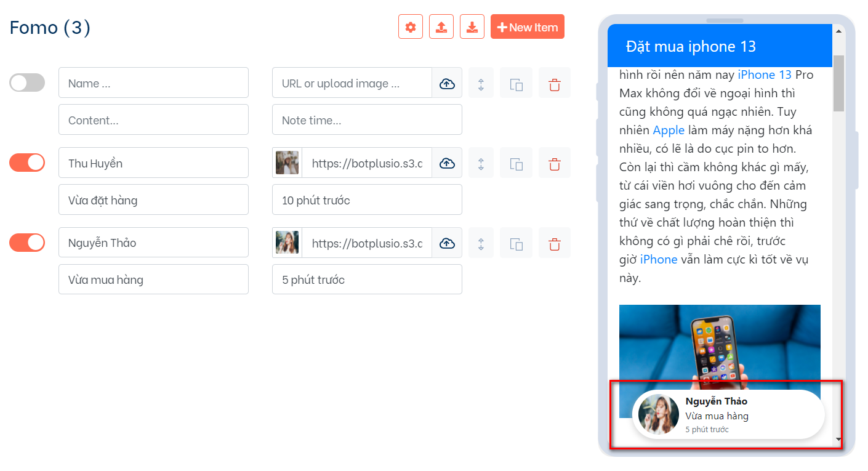868x471 pixels.
Task: Add a fomo with New Item button
Action: click(x=528, y=27)
